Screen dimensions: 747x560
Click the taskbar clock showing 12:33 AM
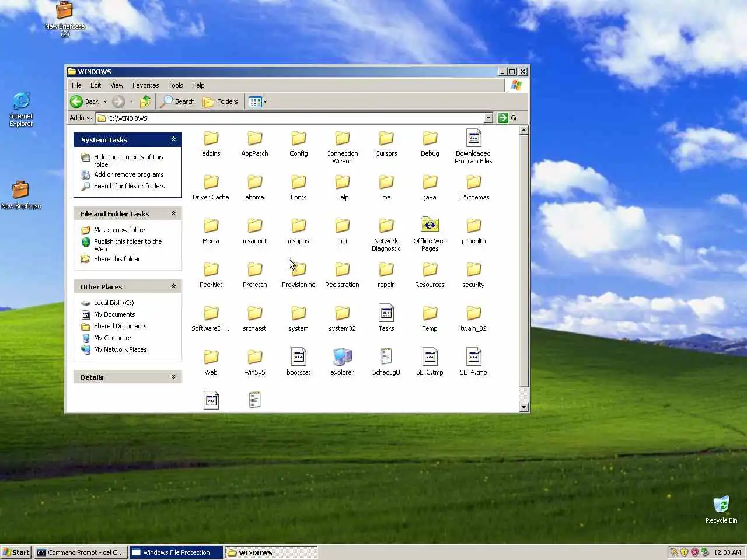tap(728, 552)
